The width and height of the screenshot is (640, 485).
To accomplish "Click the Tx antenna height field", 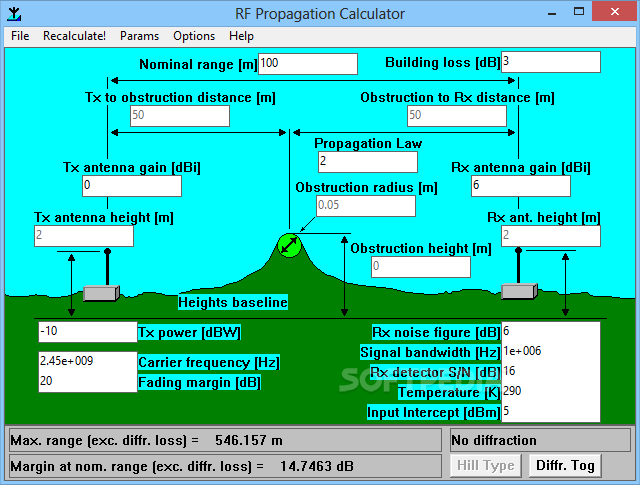I will coord(84,236).
